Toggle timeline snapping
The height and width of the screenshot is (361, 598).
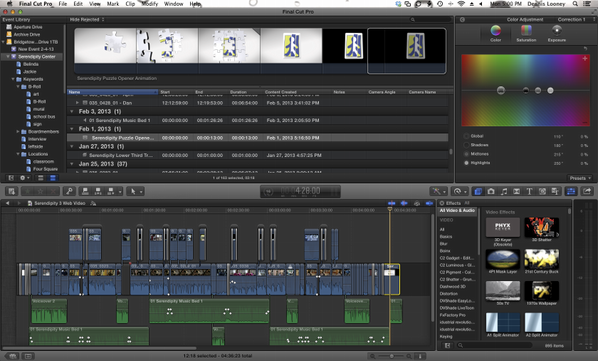click(429, 203)
